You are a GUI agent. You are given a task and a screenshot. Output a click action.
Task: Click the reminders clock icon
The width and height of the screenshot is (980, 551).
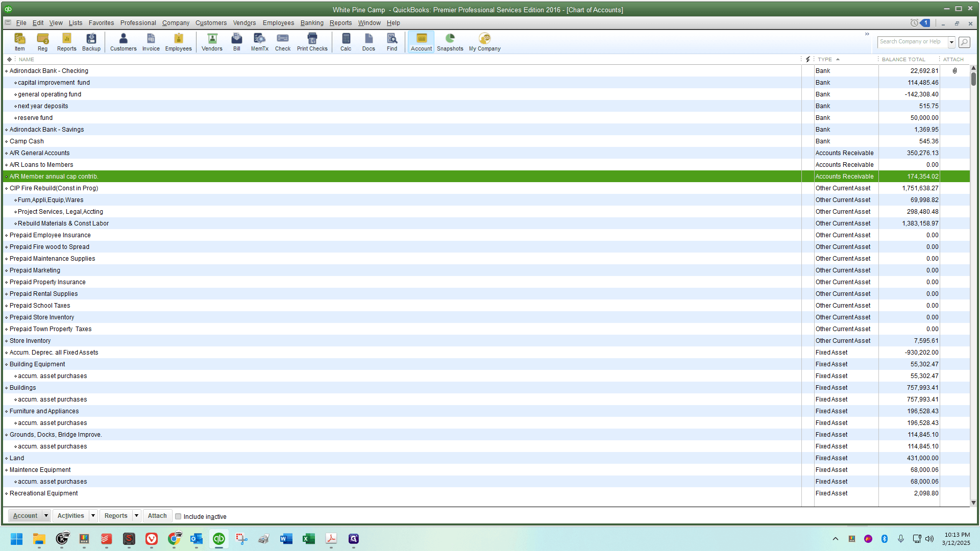[x=914, y=23]
